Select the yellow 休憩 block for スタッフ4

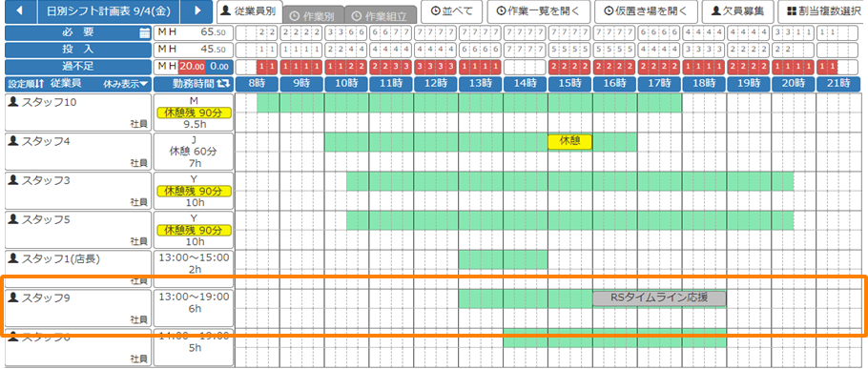coord(570,142)
